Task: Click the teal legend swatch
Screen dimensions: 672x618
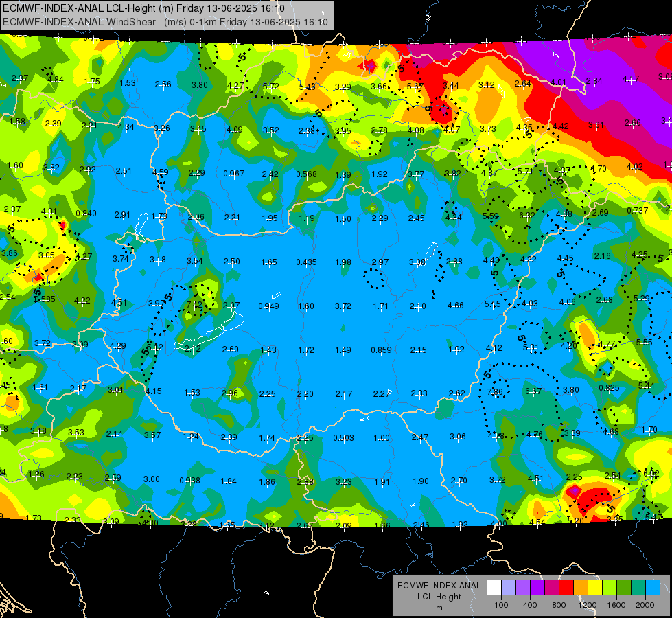Action: click(638, 588)
